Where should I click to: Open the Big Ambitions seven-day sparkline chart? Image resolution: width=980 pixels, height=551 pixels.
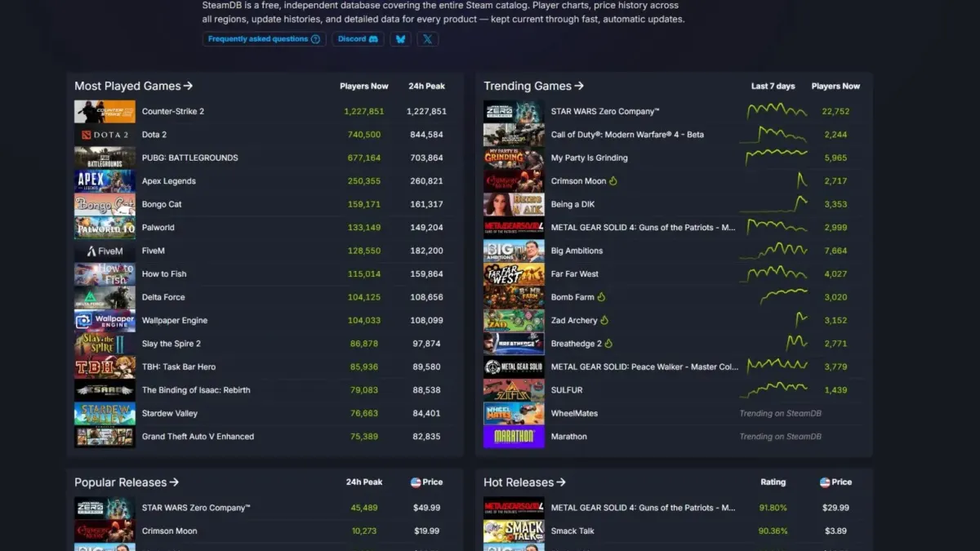coord(773,251)
